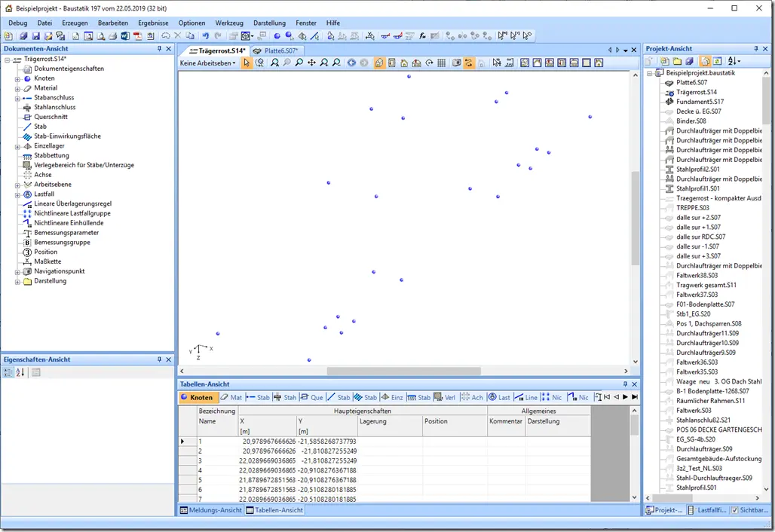Viewport: 775px width, 532px height.
Task: Close the Dokumenten-Ansicht panel
Action: point(169,48)
